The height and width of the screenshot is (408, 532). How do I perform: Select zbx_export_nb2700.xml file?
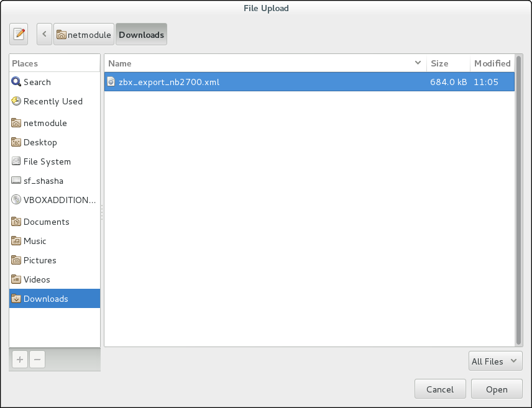point(310,82)
